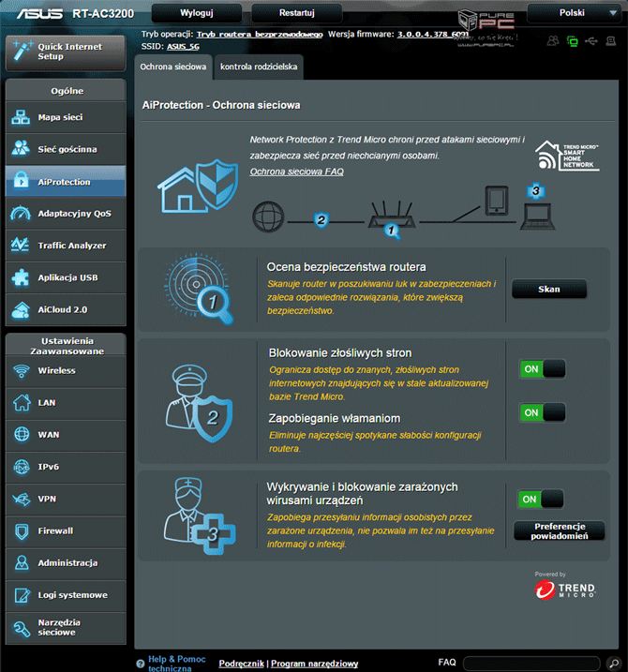Switch to kontrola rodzicielska tab
This screenshot has width=628, height=672.
[x=259, y=67]
